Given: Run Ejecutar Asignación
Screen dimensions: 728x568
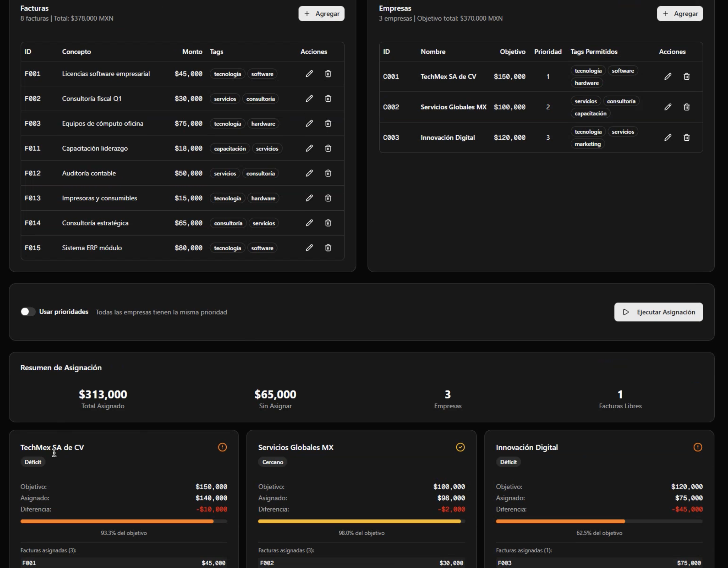Looking at the screenshot, I should point(658,312).
